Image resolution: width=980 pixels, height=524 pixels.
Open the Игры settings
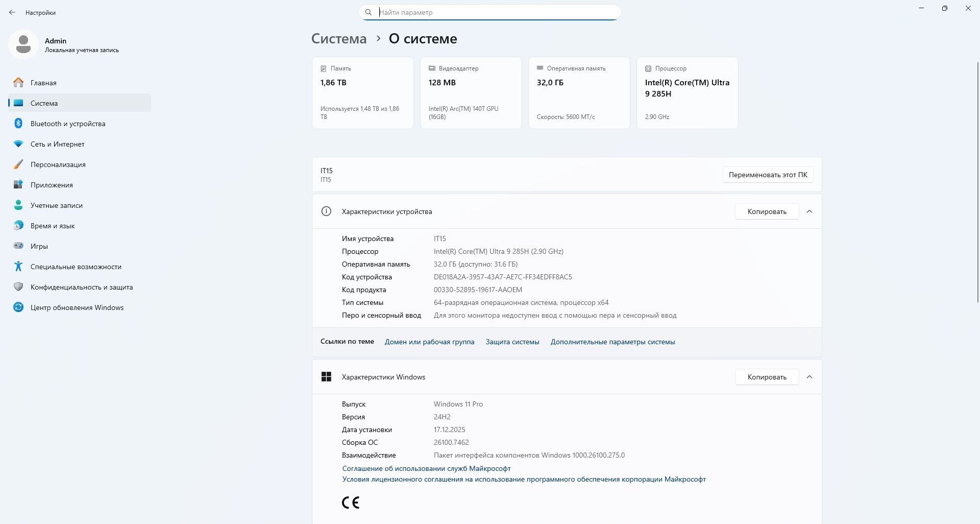(80, 246)
